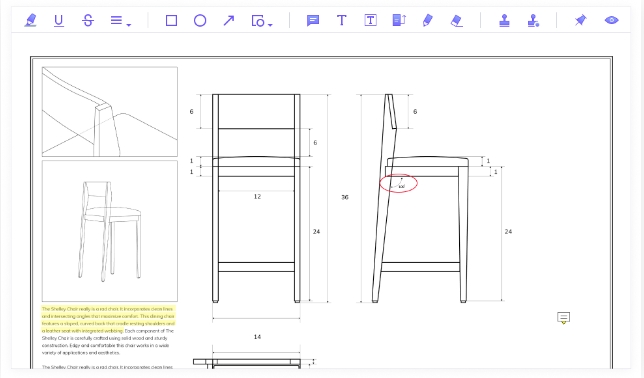The height and width of the screenshot is (378, 644).
Task: Select the plain Text tool
Action: point(342,20)
